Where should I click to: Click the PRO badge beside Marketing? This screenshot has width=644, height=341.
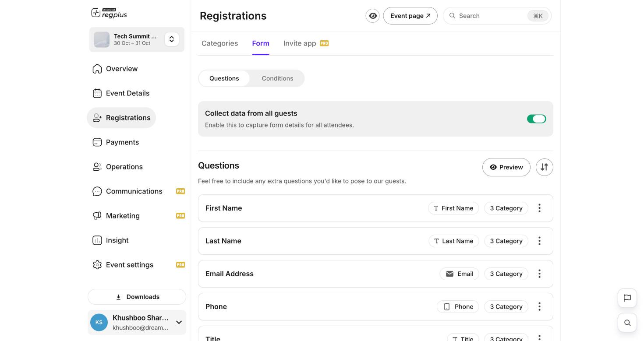click(180, 216)
